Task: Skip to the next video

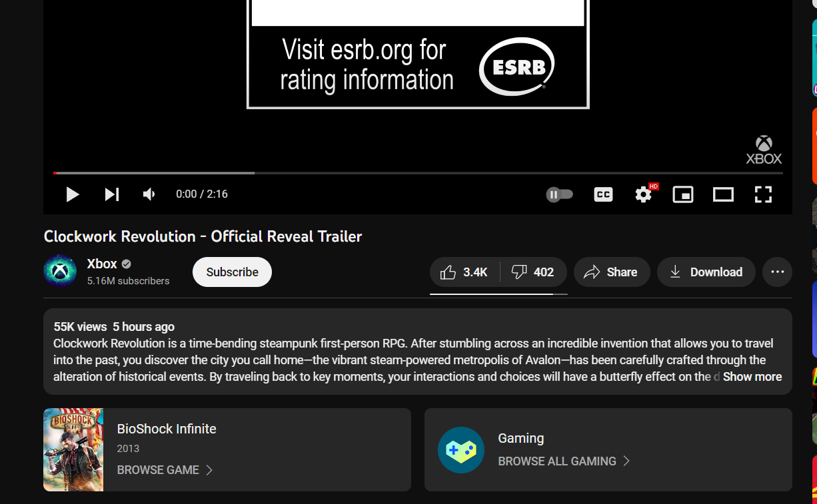Action: pyautogui.click(x=112, y=194)
